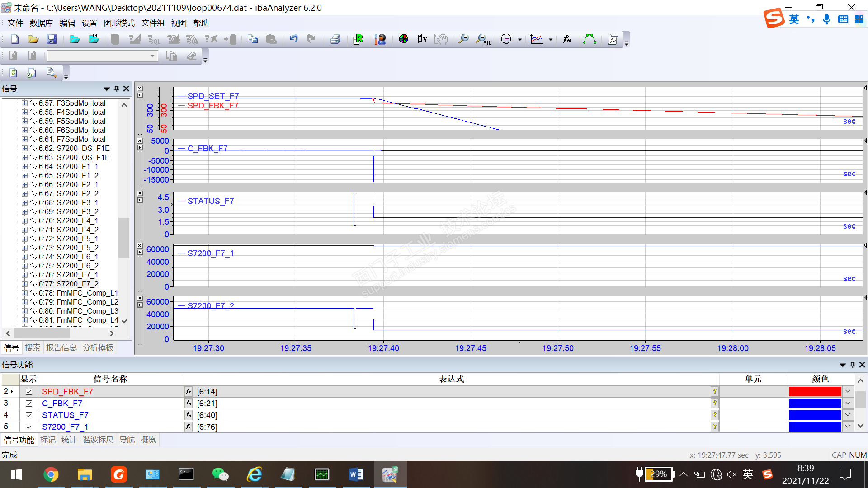The width and height of the screenshot is (868, 488).
Task: Open the clock time-axis dropdown arrow
Action: (x=520, y=40)
